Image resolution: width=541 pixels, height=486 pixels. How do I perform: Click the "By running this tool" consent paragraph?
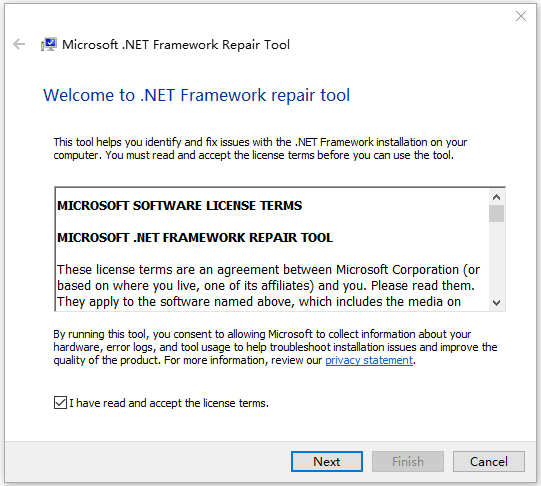pyautogui.click(x=275, y=347)
